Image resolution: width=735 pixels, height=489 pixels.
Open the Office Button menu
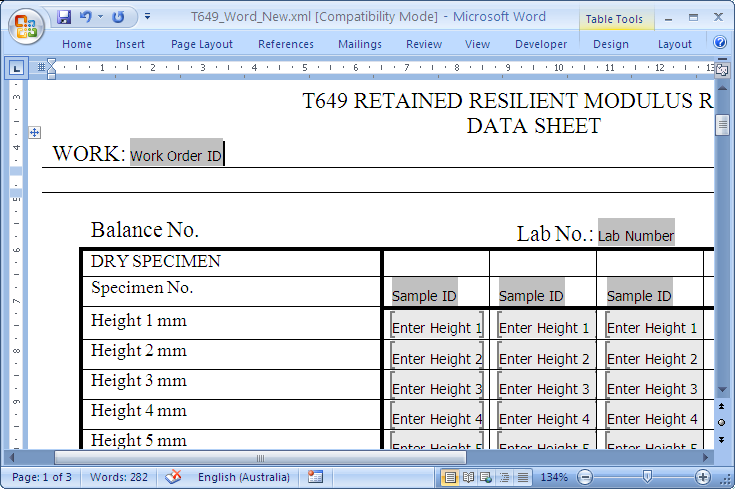pyautogui.click(x=26, y=25)
